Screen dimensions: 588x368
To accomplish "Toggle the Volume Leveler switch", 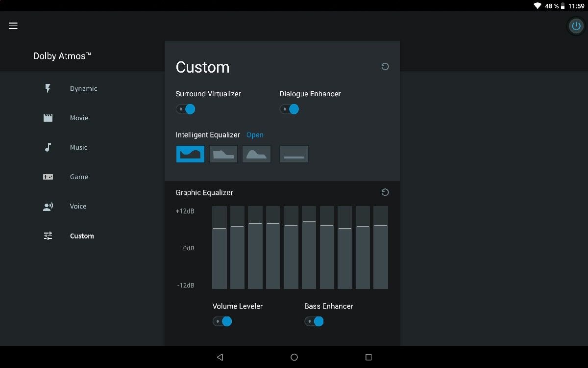I will 222,321.
